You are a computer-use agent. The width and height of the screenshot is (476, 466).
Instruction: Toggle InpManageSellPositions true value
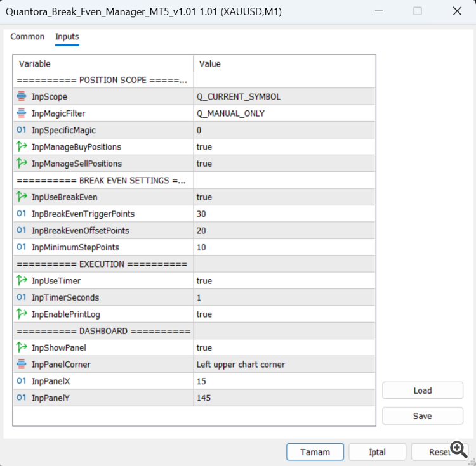[284, 164]
